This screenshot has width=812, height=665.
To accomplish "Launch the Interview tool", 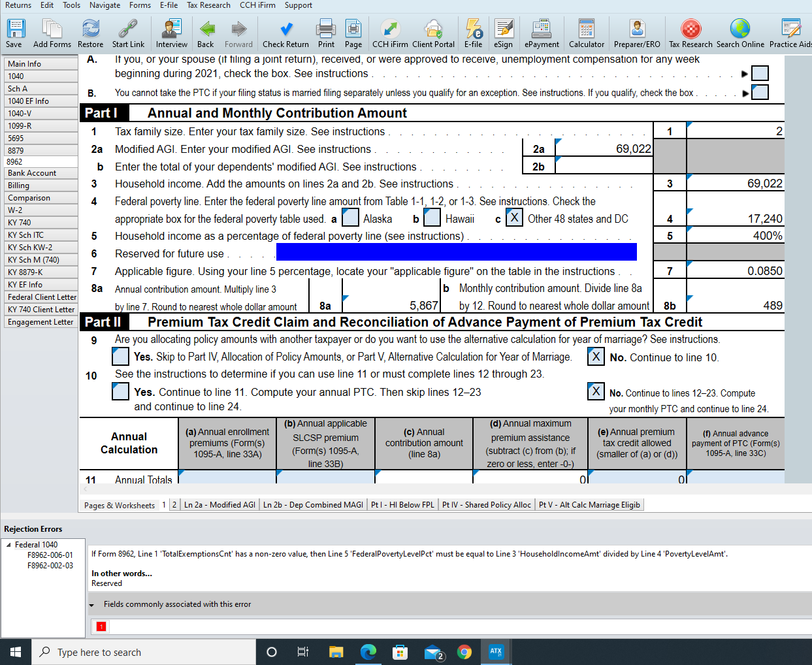I will click(172, 33).
